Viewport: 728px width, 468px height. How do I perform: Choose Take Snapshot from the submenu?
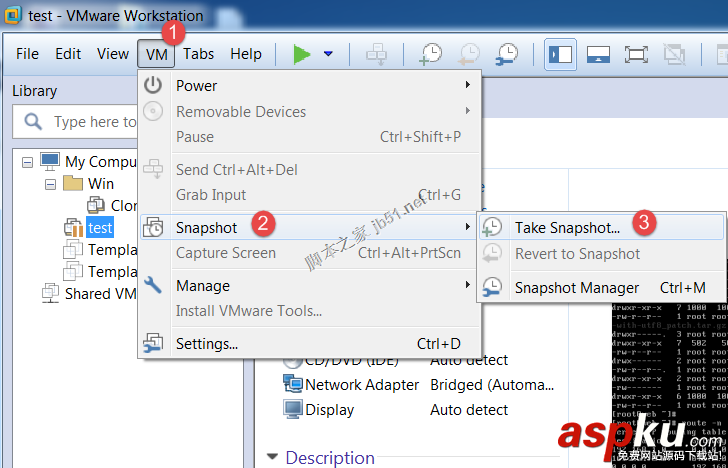(x=567, y=228)
